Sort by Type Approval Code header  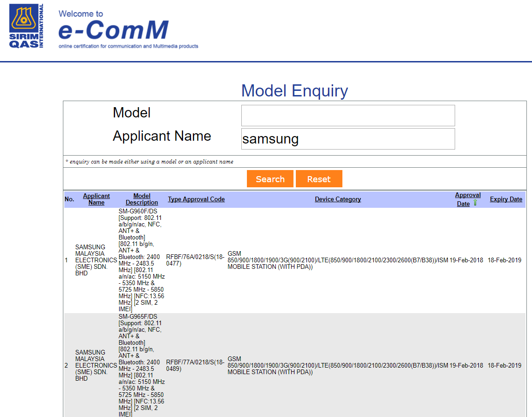[x=196, y=199]
